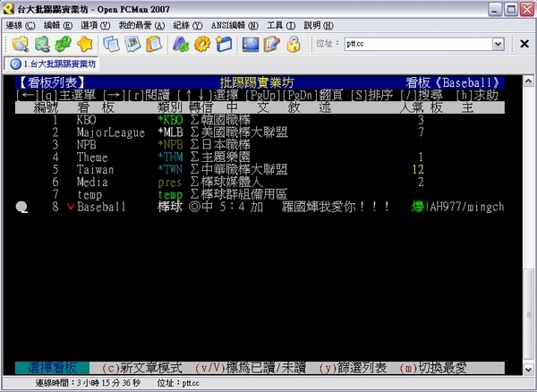
Task: Click the copy documents toolbar icon
Action: tap(111, 44)
